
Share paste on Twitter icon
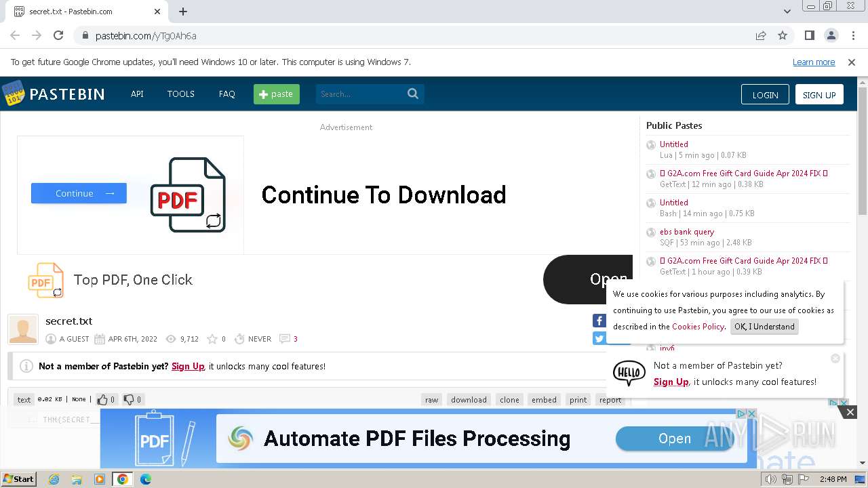click(x=599, y=338)
